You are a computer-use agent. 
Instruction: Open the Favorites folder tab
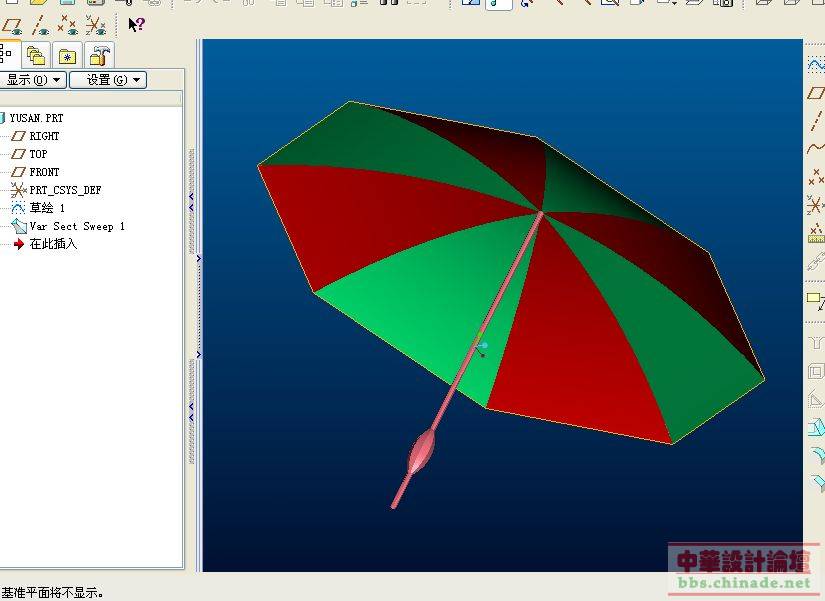tap(67, 55)
